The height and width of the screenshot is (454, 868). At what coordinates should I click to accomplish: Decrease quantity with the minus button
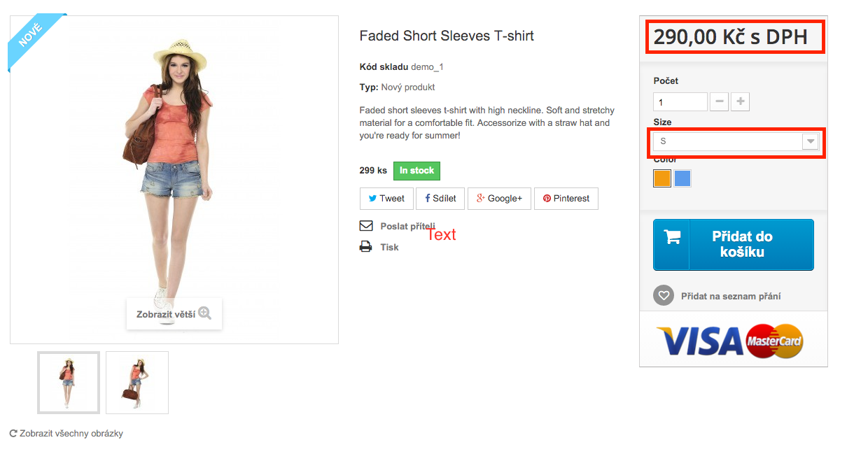point(719,102)
